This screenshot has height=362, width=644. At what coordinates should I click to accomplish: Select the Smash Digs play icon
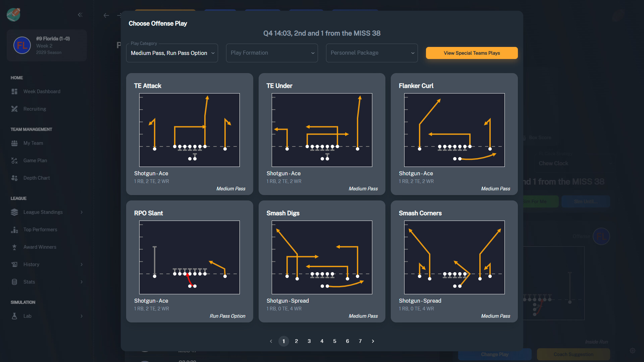pyautogui.click(x=322, y=257)
